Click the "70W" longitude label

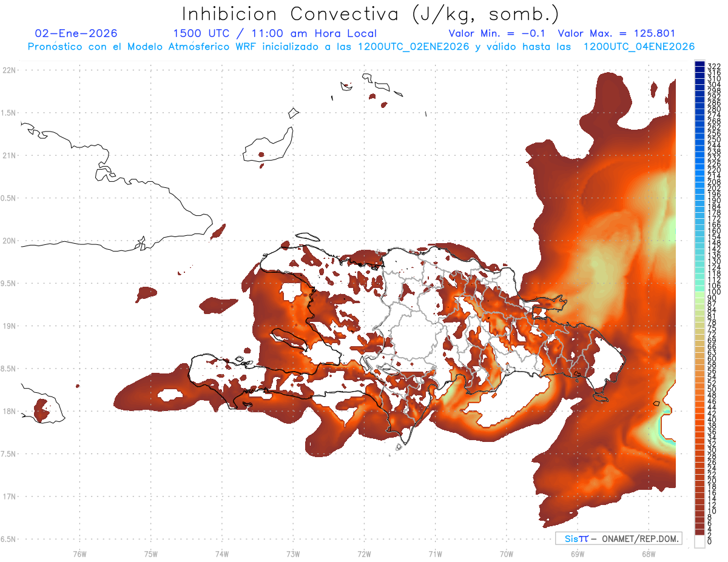pyautogui.click(x=506, y=554)
